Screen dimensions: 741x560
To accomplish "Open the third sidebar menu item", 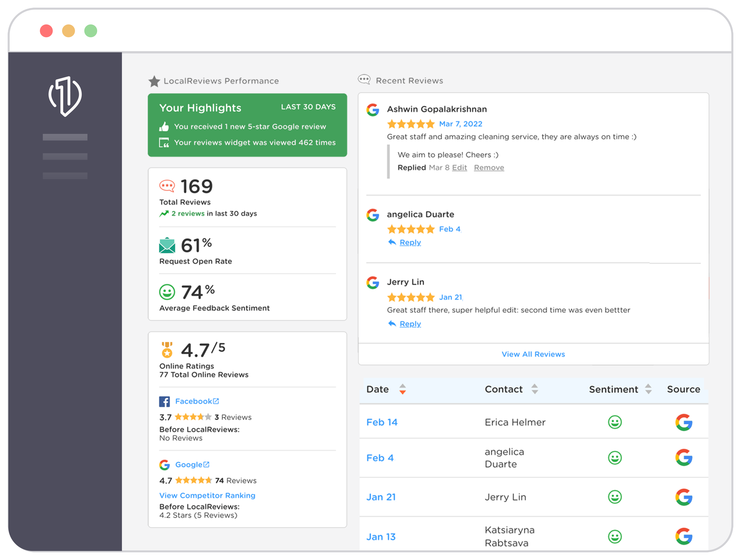I will [x=65, y=176].
